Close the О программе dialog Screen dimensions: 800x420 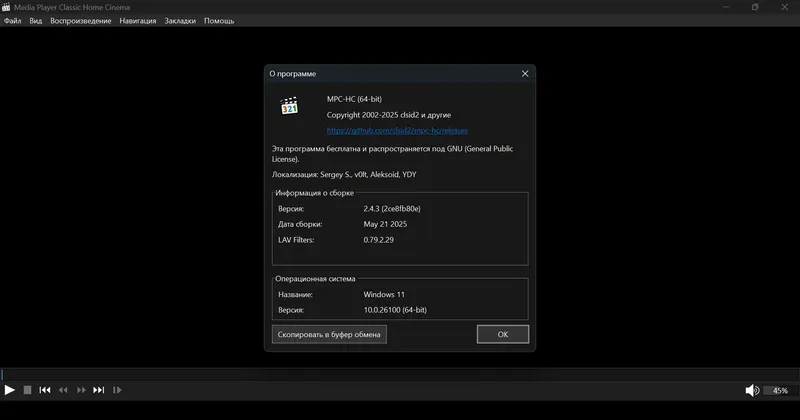[525, 73]
